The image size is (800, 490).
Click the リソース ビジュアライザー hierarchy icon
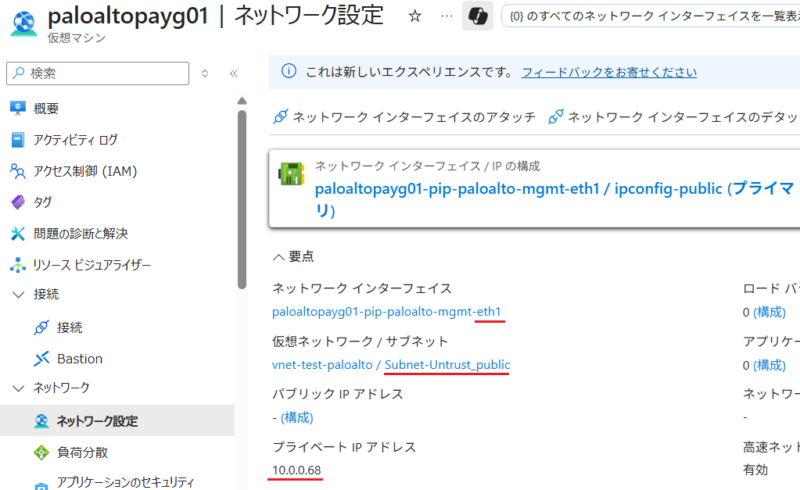coord(18,265)
